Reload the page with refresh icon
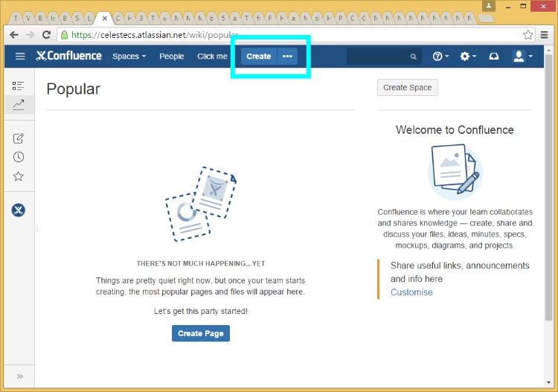The width and height of the screenshot is (558, 392). 46,35
